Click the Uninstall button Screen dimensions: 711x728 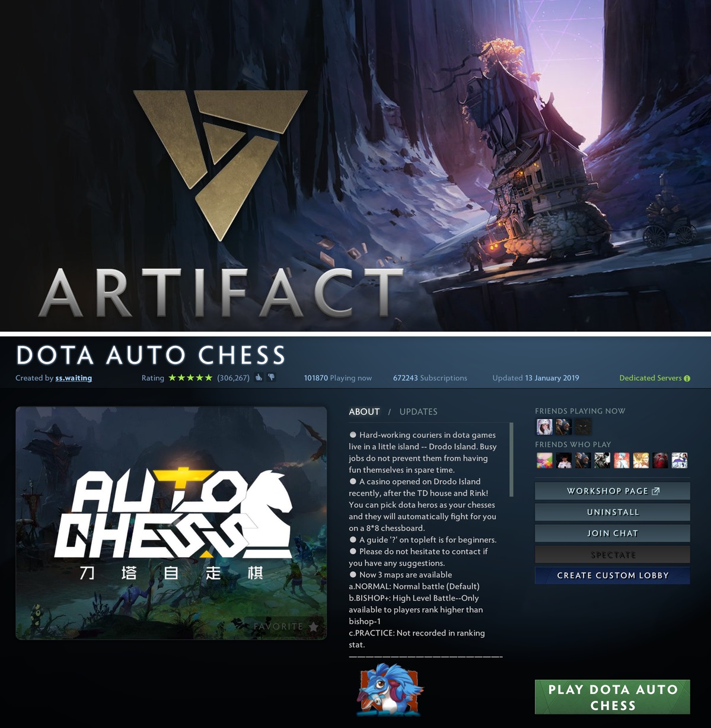[x=613, y=512]
